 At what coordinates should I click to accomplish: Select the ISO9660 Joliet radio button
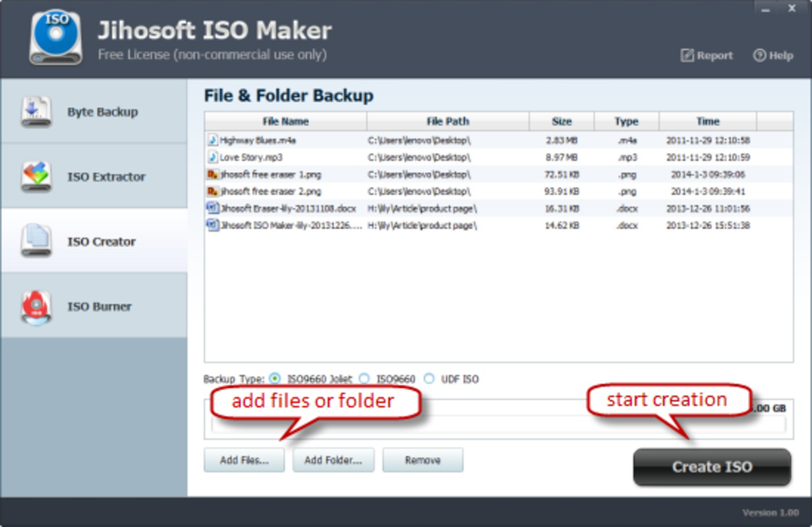[275, 379]
